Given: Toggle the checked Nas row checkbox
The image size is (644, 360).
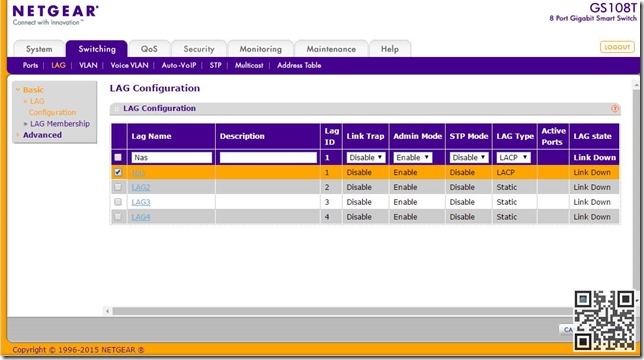Looking at the screenshot, I should (x=118, y=172).
